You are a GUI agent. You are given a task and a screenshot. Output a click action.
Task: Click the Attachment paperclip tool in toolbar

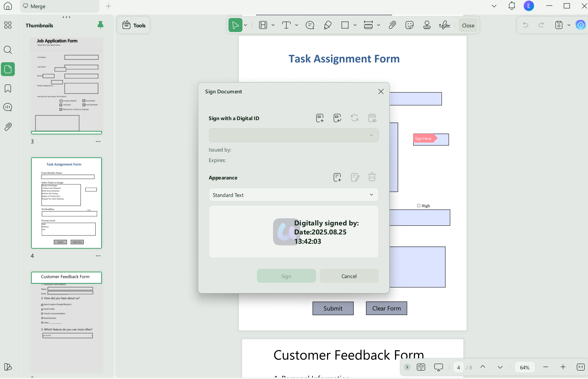[x=392, y=25]
